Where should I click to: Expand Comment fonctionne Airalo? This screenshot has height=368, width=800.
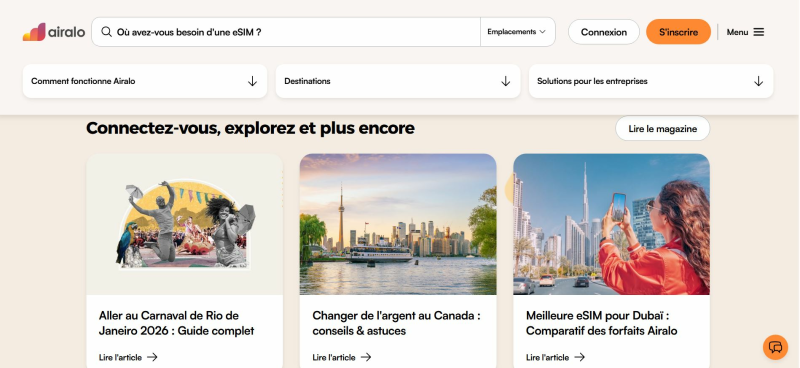pyautogui.click(x=145, y=81)
